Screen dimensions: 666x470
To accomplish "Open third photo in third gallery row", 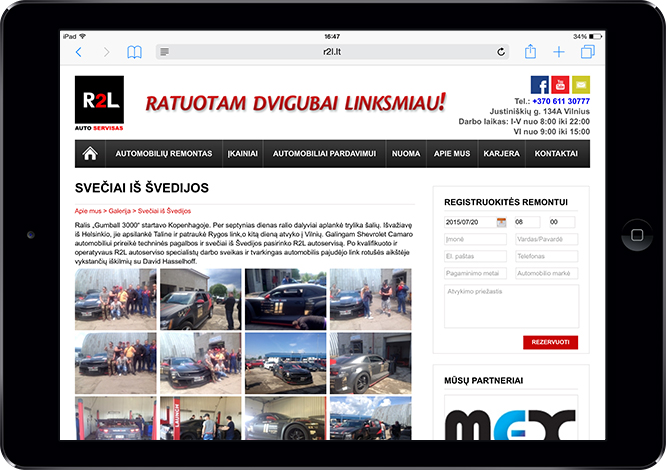I will click(285, 418).
